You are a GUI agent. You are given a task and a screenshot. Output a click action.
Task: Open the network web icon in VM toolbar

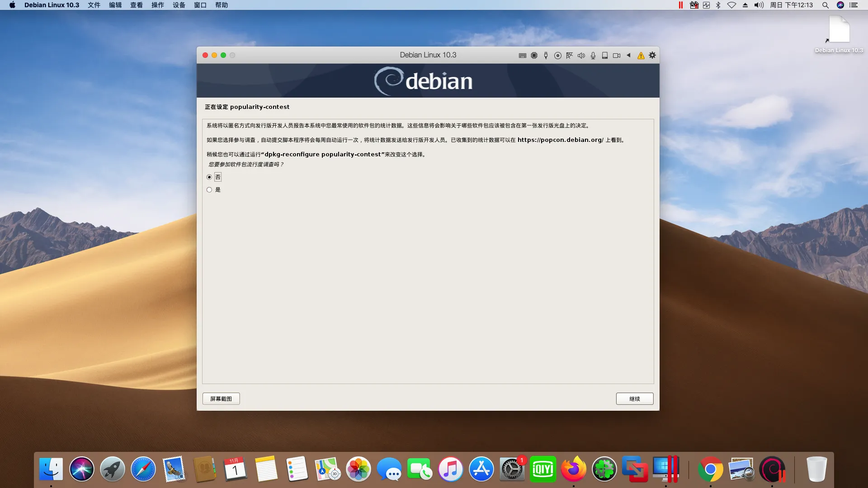point(570,55)
